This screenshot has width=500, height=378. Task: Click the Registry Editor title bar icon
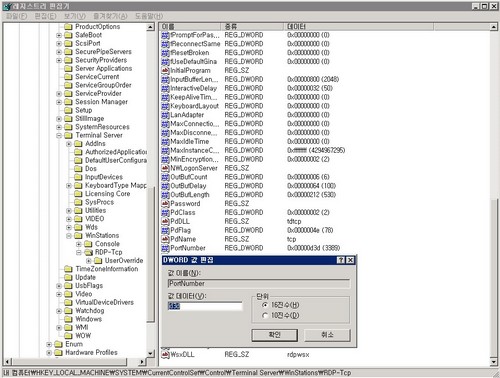7,6
